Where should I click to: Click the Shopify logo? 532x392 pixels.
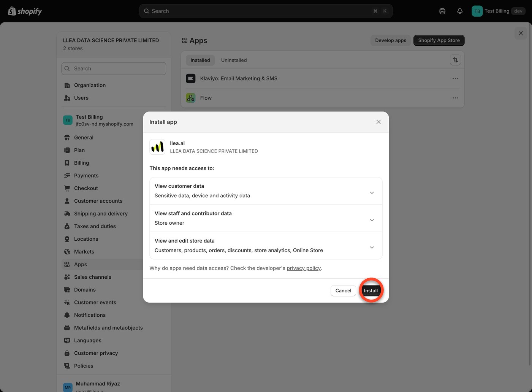point(25,11)
